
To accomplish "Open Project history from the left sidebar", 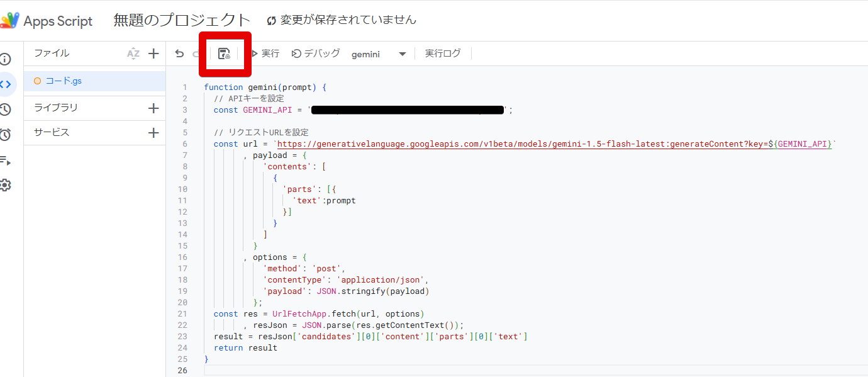I will [6, 108].
